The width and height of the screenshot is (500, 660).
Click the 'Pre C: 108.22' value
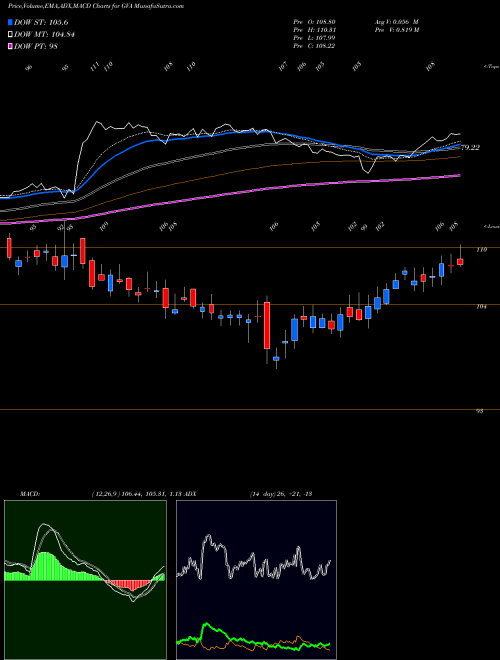[x=314, y=46]
